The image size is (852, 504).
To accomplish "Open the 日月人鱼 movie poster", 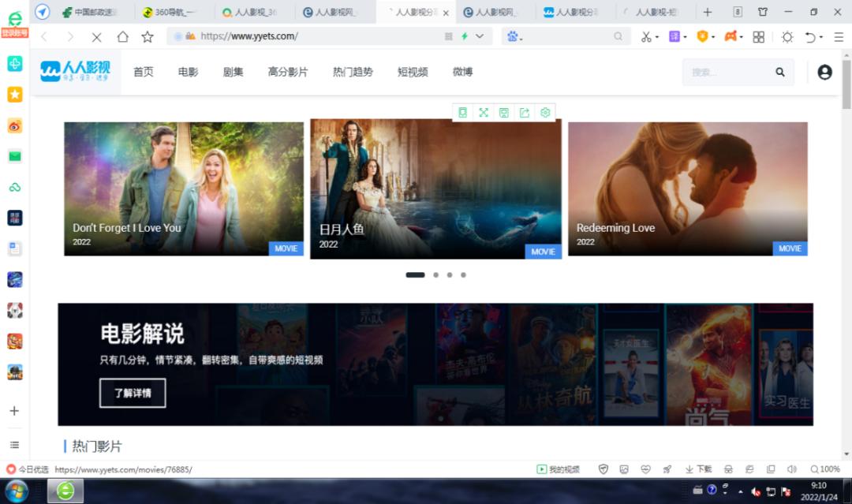I will (435, 189).
